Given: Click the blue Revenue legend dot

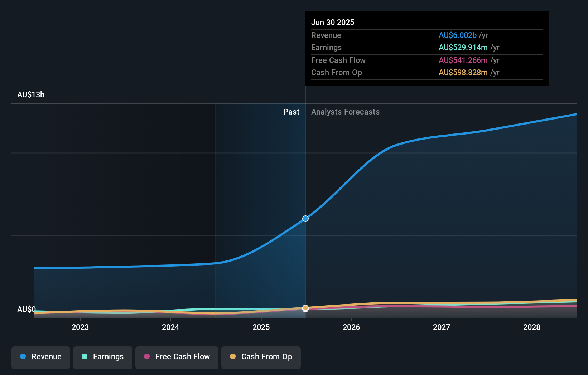Looking at the screenshot, I should [23, 356].
